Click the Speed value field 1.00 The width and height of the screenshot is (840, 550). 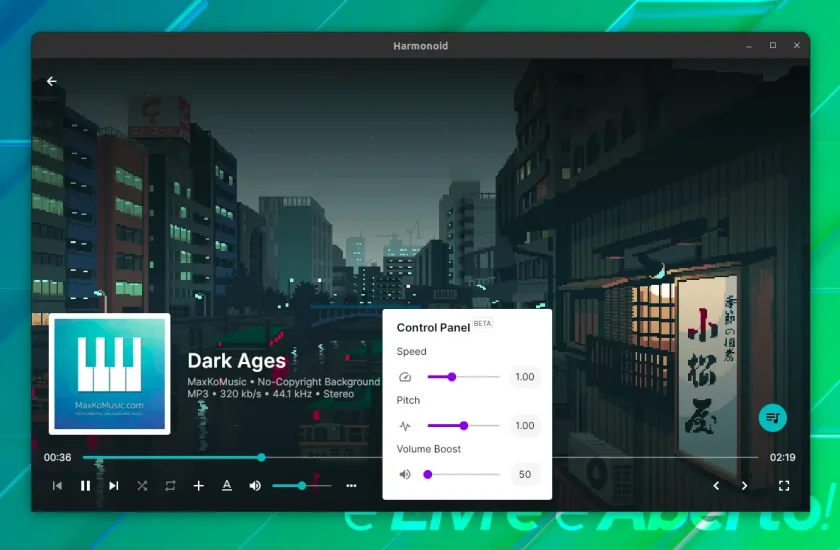click(525, 377)
